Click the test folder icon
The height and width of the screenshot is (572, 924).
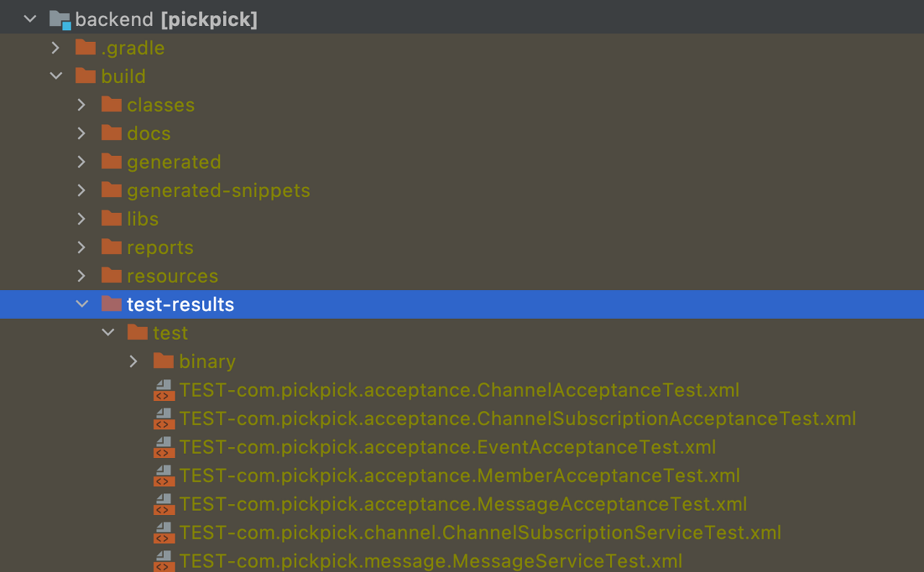point(138,333)
